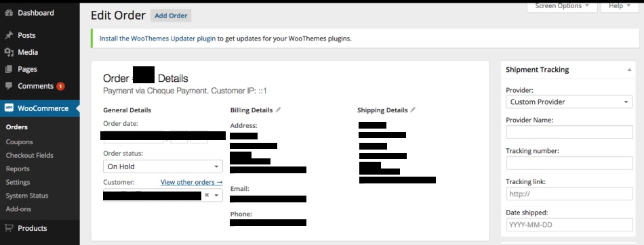Expand the Screen Options tab
This screenshot has width=644, height=245.
coord(562,6)
